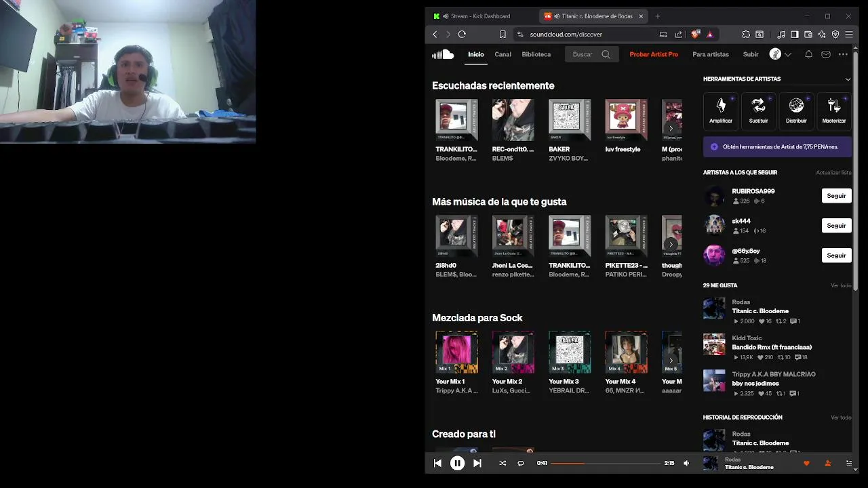Image resolution: width=868 pixels, height=488 pixels.
Task: Follow sk444
Action: coord(836,226)
